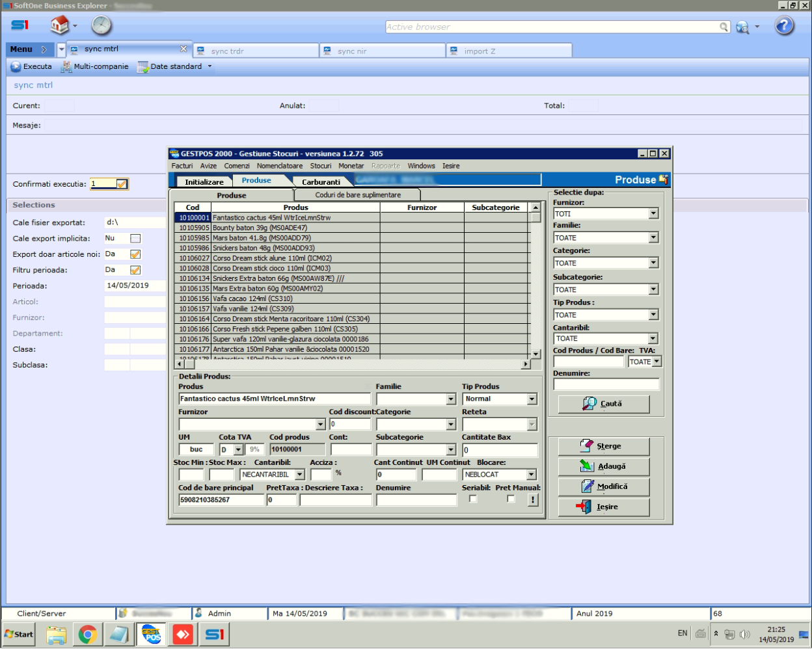
Task: Click the Active browser search magnifier
Action: (724, 27)
